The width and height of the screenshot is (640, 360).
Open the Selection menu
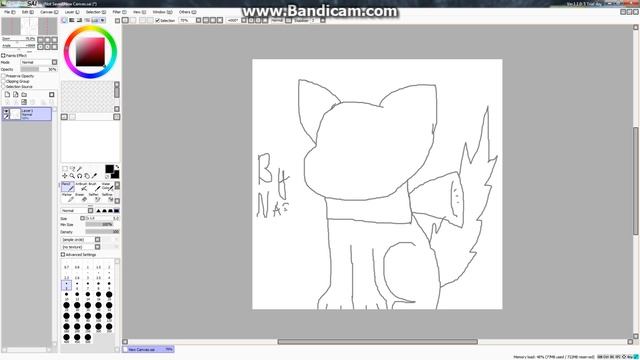click(96, 12)
